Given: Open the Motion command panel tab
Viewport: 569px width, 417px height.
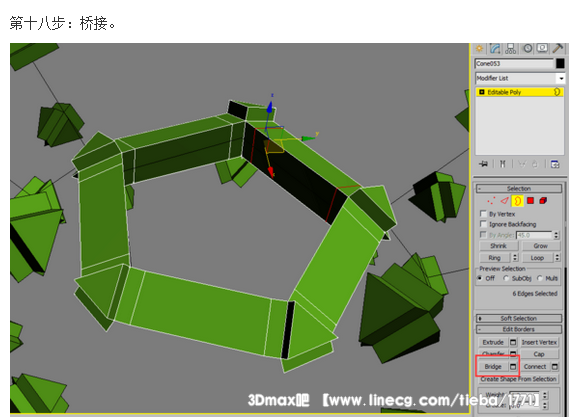Looking at the screenshot, I should point(528,48).
